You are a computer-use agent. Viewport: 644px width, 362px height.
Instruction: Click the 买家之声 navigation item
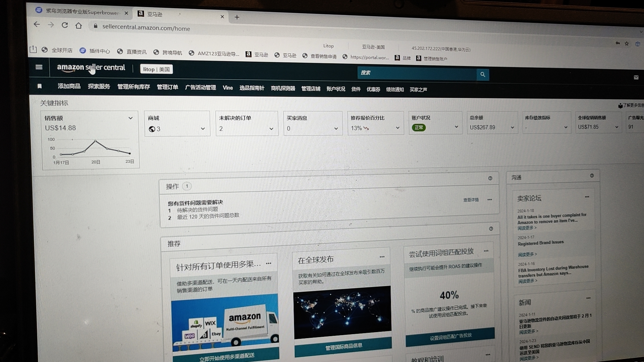pyautogui.click(x=418, y=89)
